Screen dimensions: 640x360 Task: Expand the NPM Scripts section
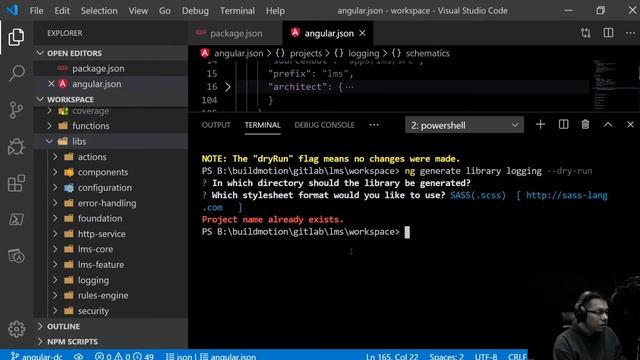pyautogui.click(x=40, y=341)
